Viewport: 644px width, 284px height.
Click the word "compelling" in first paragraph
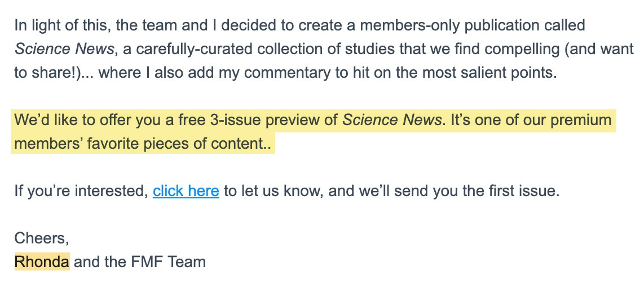(522, 49)
